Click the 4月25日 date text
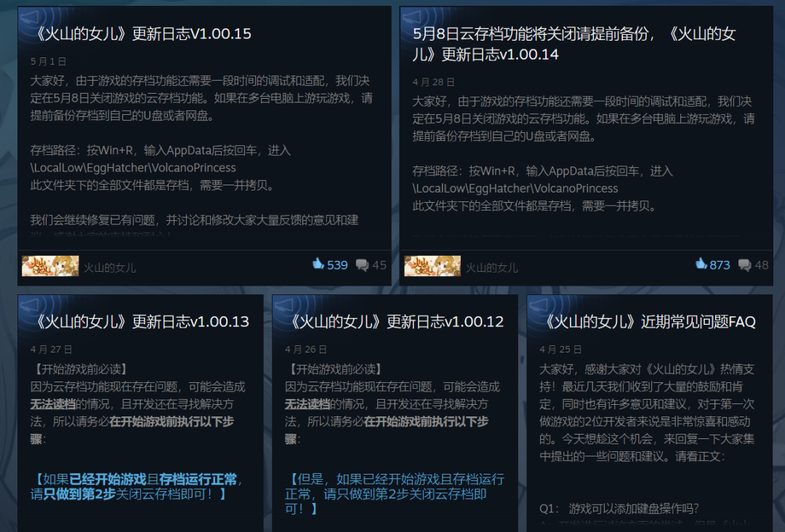This screenshot has width=785, height=532. coord(560,350)
